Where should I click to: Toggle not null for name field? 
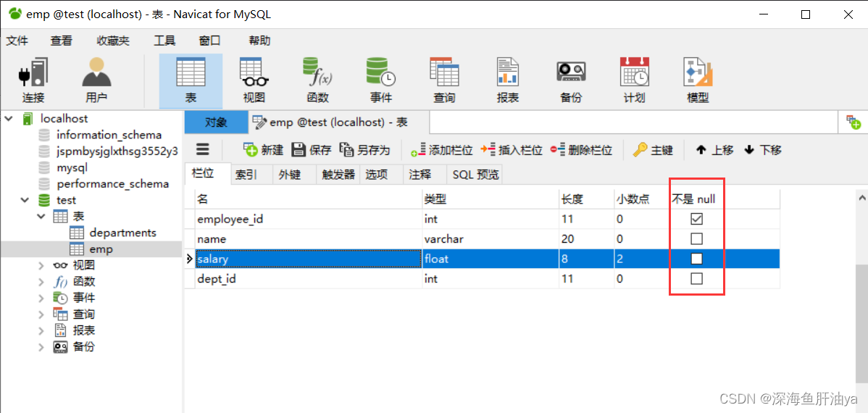tap(697, 239)
